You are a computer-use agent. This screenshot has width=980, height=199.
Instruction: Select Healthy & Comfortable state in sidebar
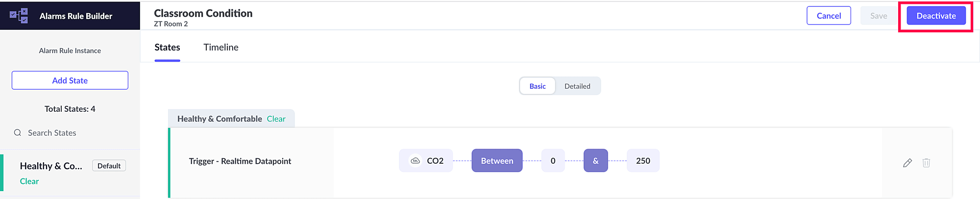click(x=51, y=166)
